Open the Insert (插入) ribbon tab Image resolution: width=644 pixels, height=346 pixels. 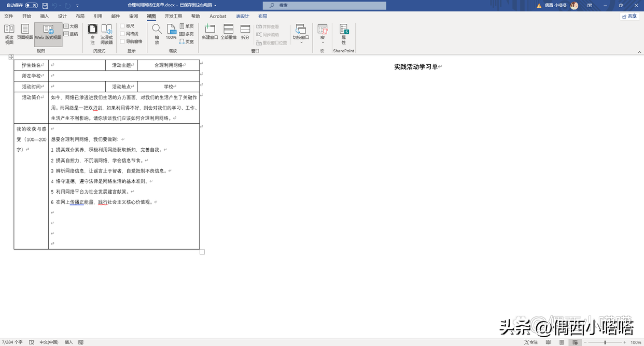(45, 16)
